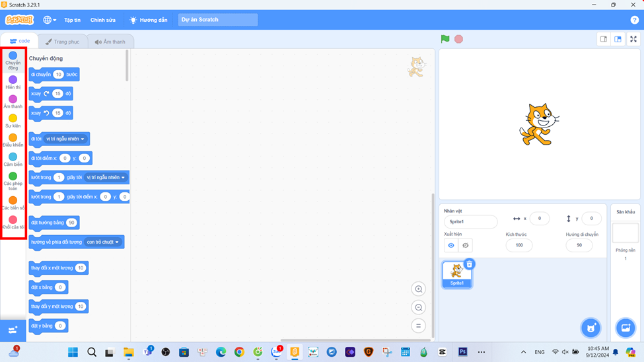Switch to the Trang phục tab
The width and height of the screenshot is (644, 362).
63,42
